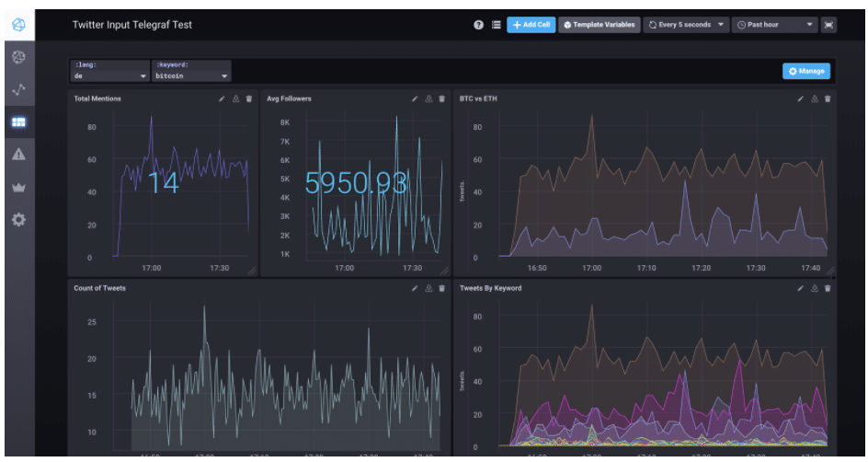The width and height of the screenshot is (868, 462).
Task: Open Data Explorer graph icon in sidebar
Action: [x=18, y=89]
